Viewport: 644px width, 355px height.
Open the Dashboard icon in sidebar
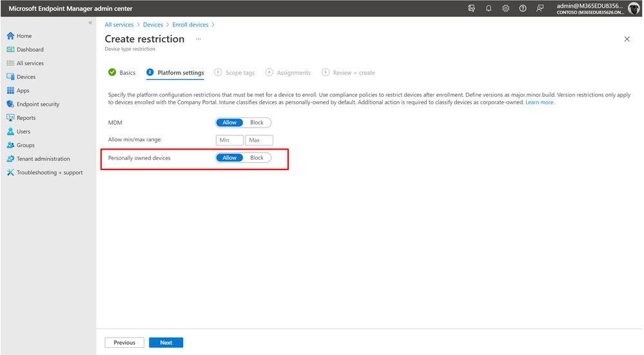pyautogui.click(x=11, y=49)
